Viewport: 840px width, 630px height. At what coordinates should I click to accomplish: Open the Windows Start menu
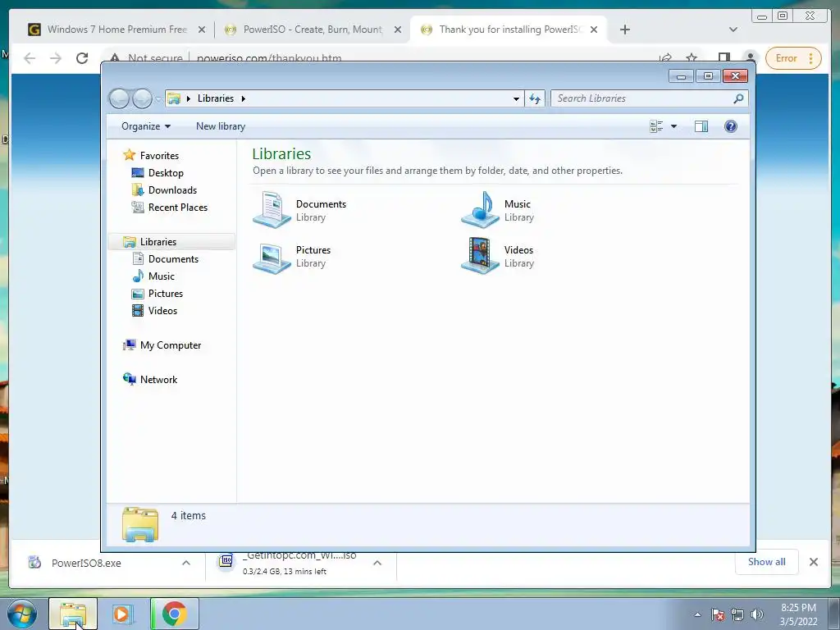22,614
